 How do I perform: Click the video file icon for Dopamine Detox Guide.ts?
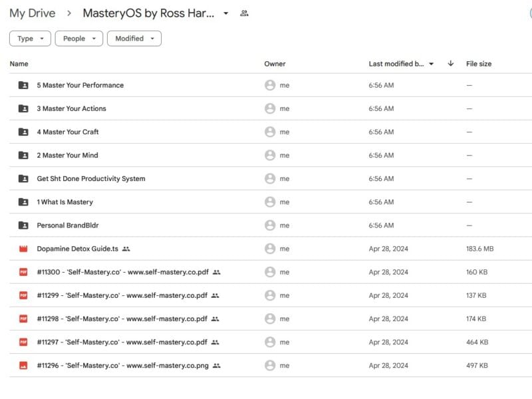(23, 249)
